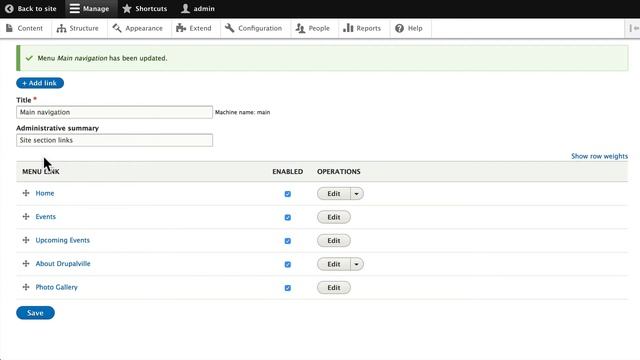
Task: Uncheck Enabled for About Drupalville link
Action: 288,264
